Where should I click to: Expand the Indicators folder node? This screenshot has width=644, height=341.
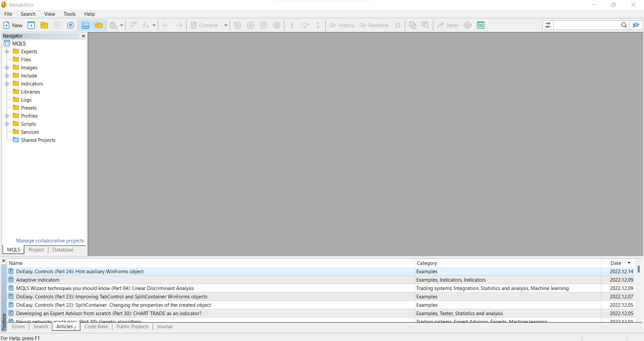7,84
